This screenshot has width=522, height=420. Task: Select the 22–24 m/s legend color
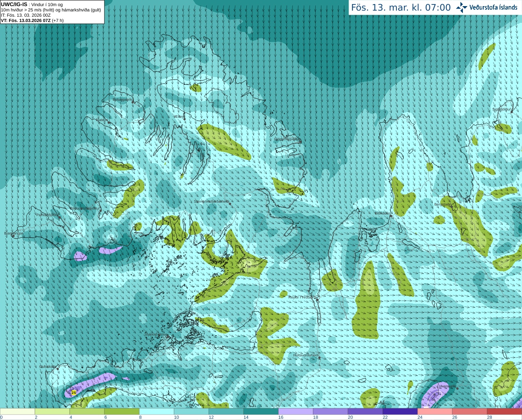pos(400,411)
